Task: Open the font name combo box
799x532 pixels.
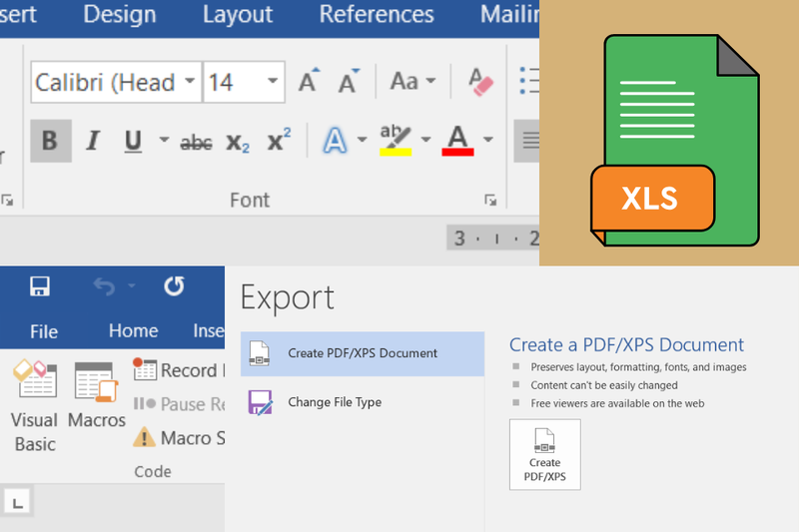Action: [x=116, y=82]
